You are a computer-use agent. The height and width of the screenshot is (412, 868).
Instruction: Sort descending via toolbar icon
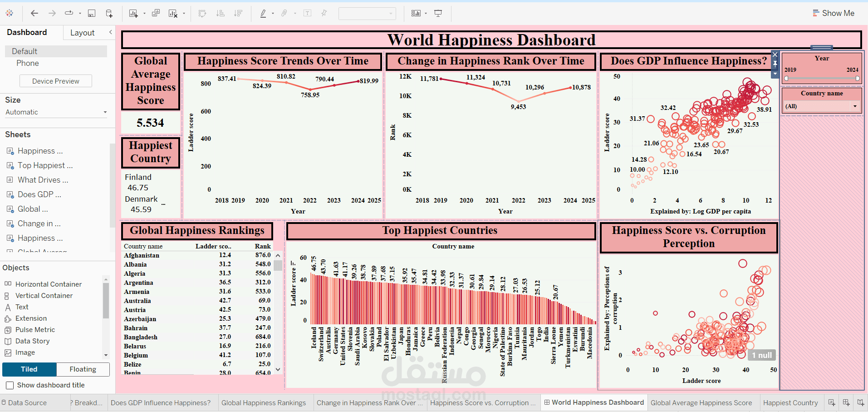pyautogui.click(x=238, y=13)
